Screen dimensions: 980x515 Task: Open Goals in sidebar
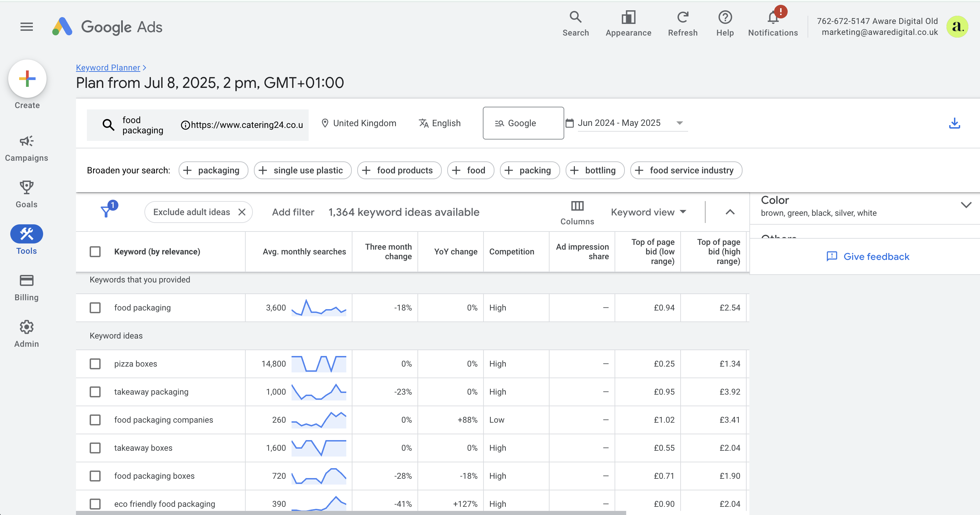pyautogui.click(x=27, y=195)
